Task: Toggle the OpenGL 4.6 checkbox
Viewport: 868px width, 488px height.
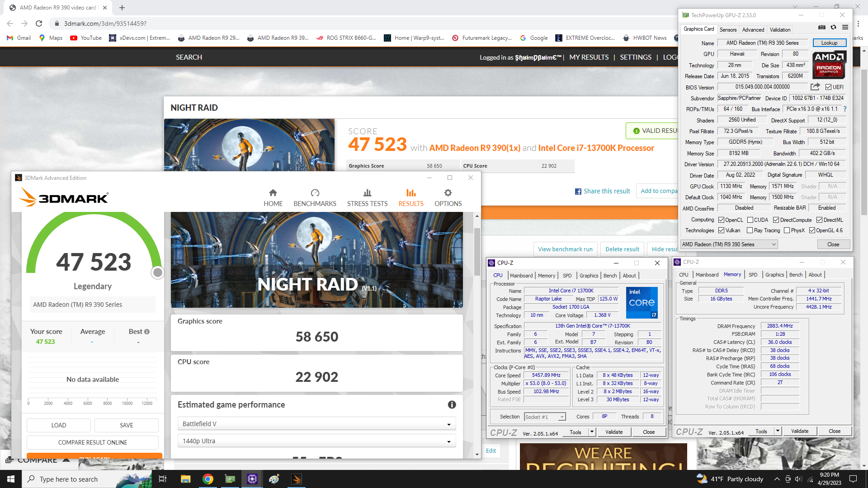Action: point(812,230)
